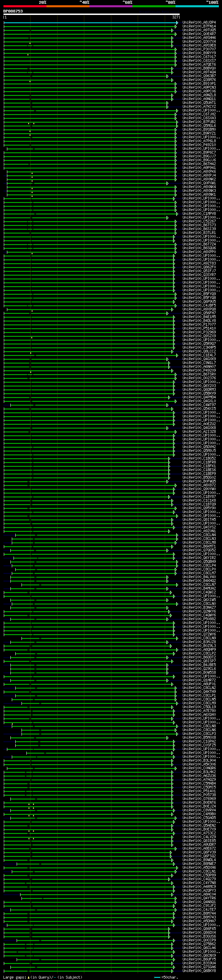Image resolution: width=222 pixels, height=980 pixels.
Task: Select label UniRef100_C6TJH2
Action: pyautogui.click(x=199, y=114)
